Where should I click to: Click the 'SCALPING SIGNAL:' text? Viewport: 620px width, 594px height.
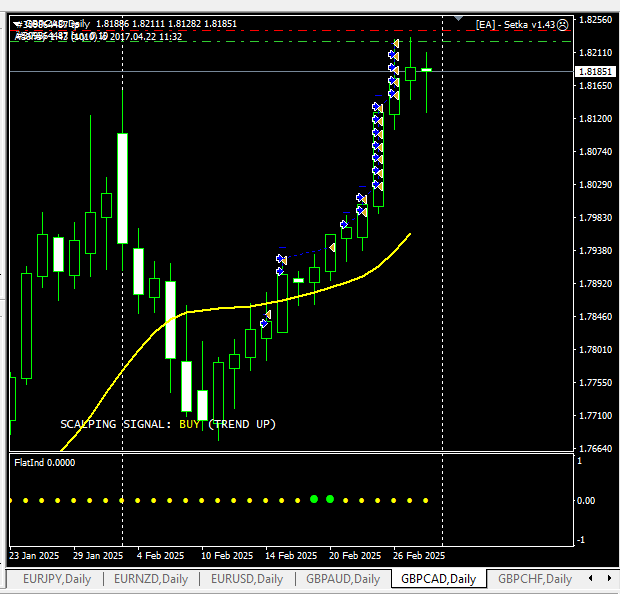tap(116, 424)
